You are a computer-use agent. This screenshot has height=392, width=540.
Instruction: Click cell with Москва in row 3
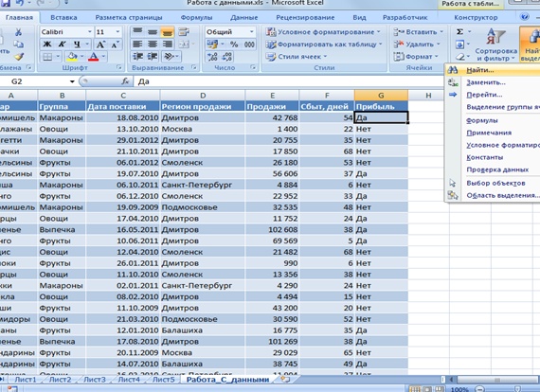coord(203,129)
